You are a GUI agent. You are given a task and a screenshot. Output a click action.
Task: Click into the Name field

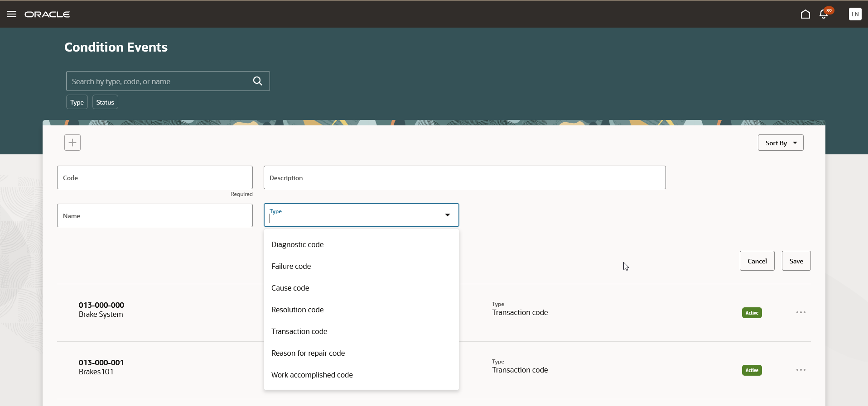155,215
